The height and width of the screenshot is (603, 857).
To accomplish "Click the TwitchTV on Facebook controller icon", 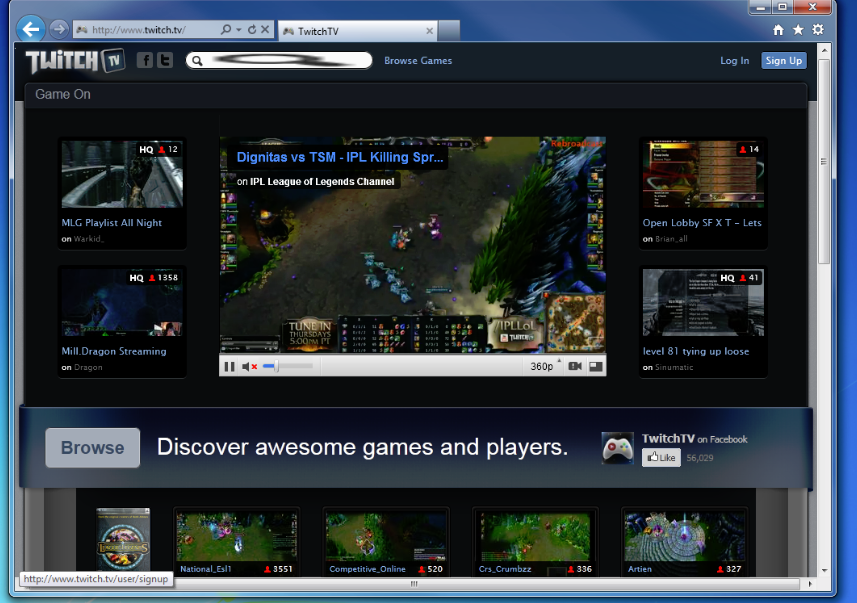I will [x=617, y=448].
